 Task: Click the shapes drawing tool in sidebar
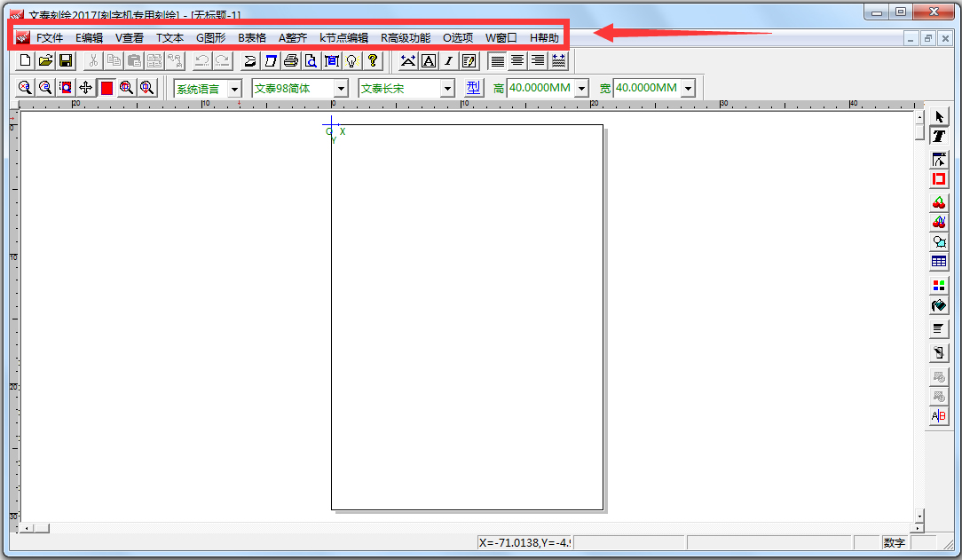pos(939,241)
